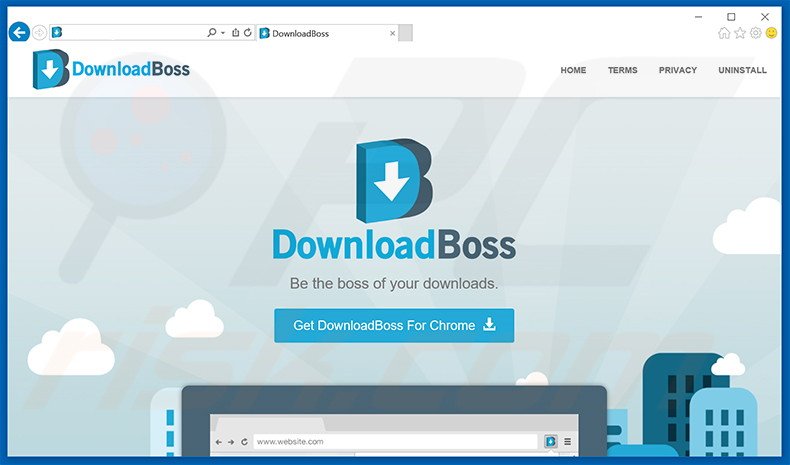Screen dimensions: 790x465
Task: Open the new tab button
Action: (x=406, y=33)
